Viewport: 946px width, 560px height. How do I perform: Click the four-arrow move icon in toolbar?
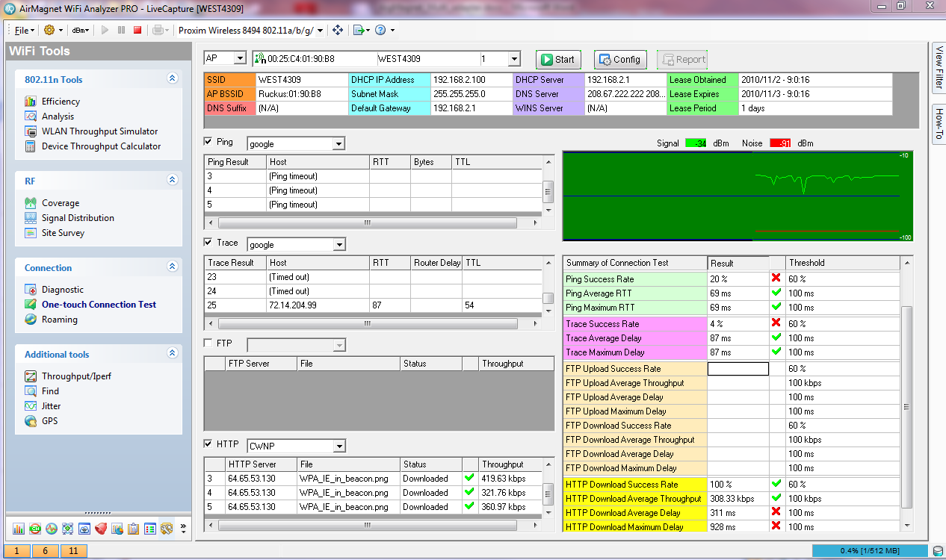pyautogui.click(x=338, y=30)
